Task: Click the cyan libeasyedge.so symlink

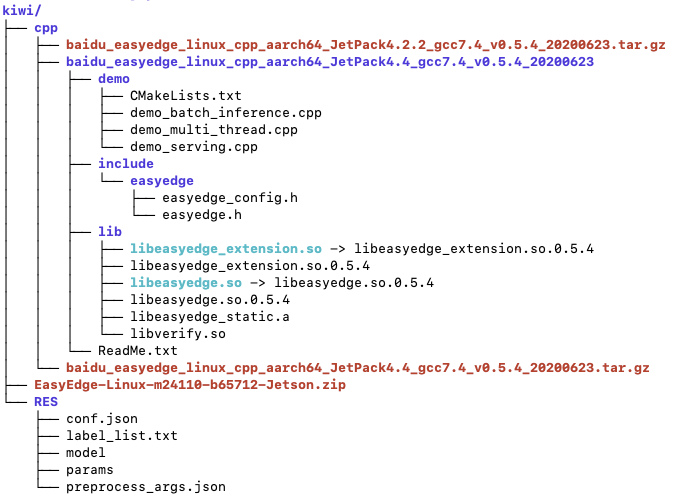Action: pyautogui.click(x=186, y=283)
